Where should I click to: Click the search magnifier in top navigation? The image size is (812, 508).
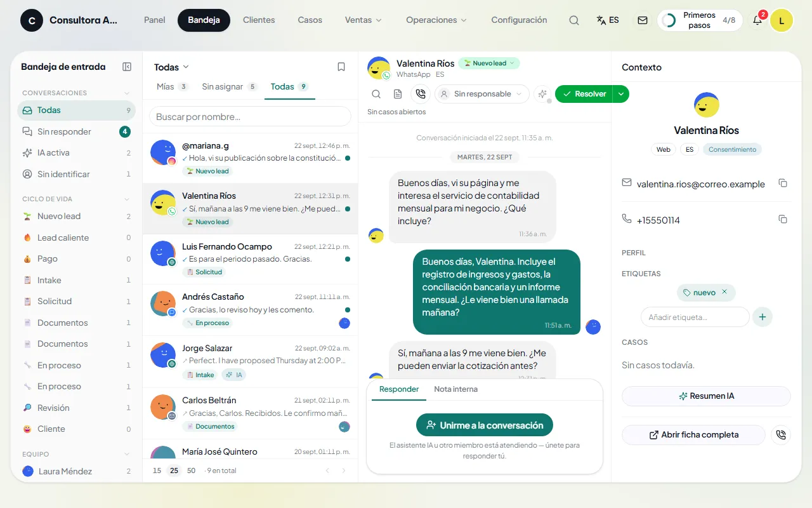coord(574,20)
